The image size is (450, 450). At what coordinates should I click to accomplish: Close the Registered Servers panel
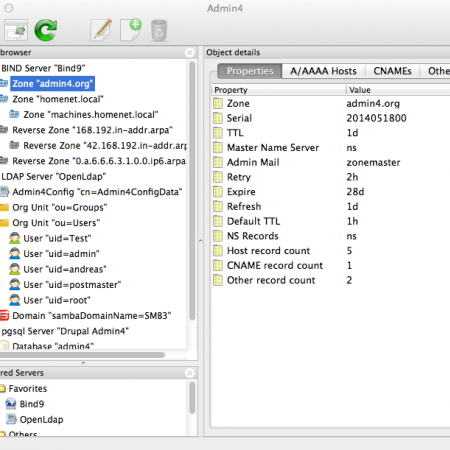tap(190, 373)
